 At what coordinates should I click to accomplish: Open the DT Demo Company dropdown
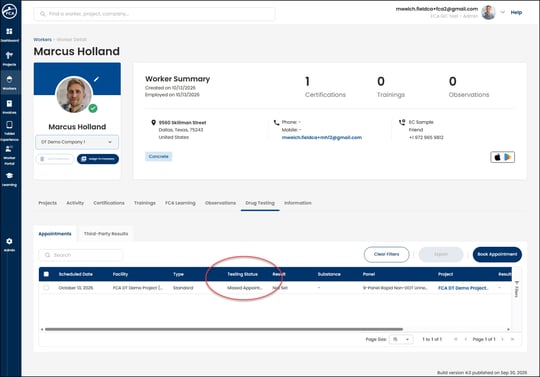pos(77,142)
